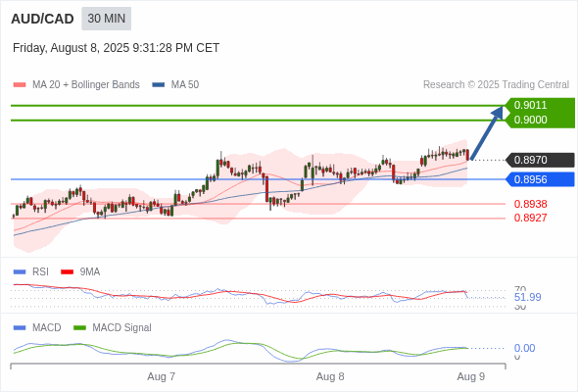Click the 30 MIN timeframe badge
This screenshot has height=392, width=578.
click(x=106, y=19)
